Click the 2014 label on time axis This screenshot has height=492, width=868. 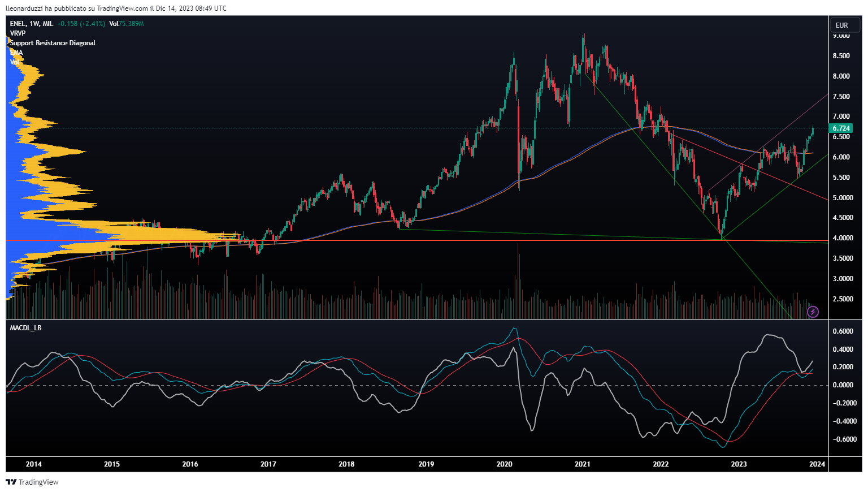pyautogui.click(x=34, y=464)
